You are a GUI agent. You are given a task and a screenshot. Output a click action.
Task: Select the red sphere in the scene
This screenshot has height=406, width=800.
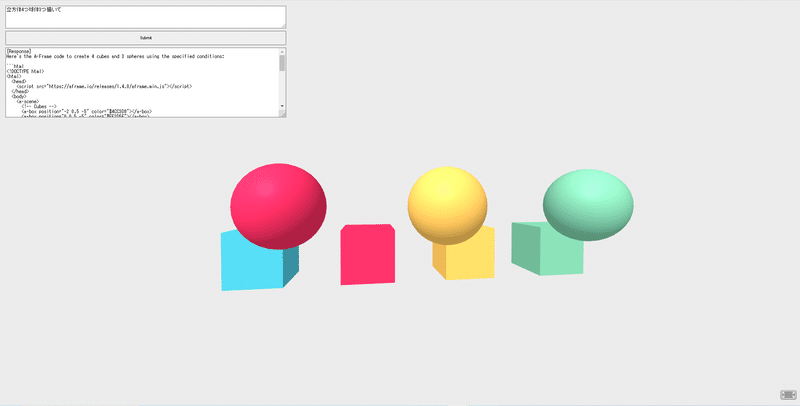278,206
